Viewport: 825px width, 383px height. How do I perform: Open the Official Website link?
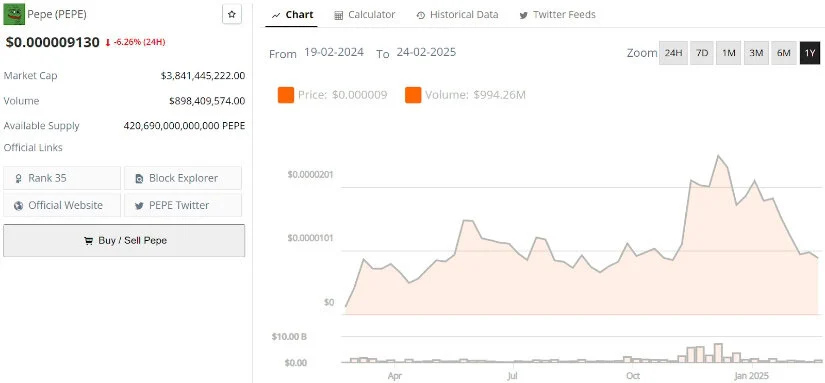(62, 205)
